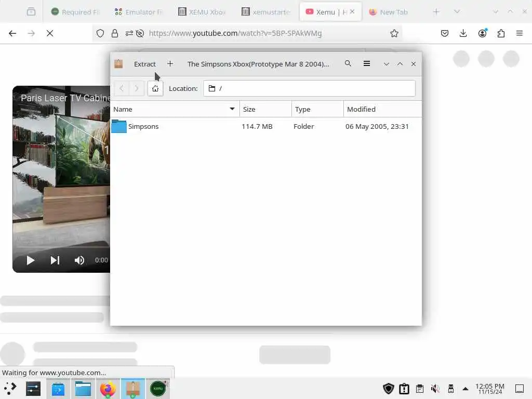Open Firefox account icon
This screenshot has width=532, height=399.
coord(482,33)
